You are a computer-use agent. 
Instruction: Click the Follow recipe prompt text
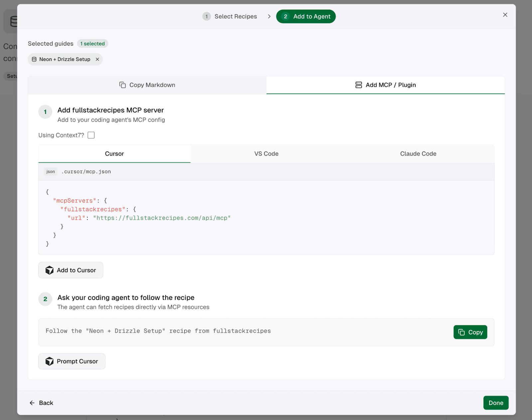click(158, 331)
